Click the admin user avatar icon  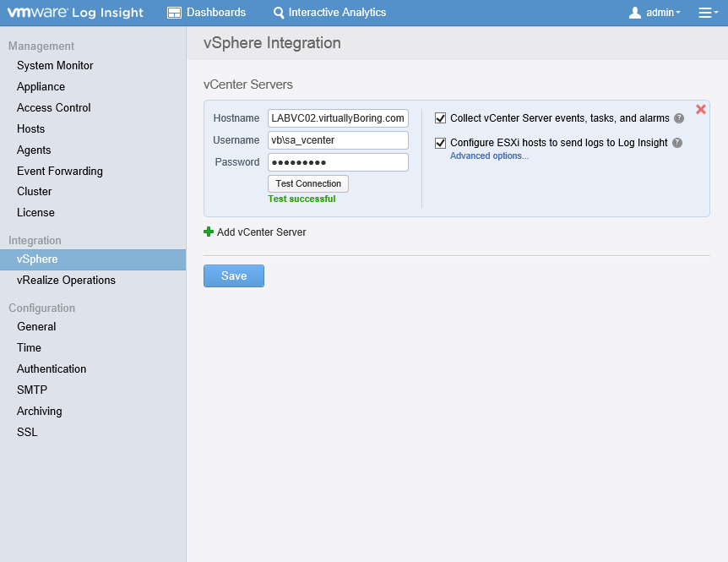coord(635,13)
